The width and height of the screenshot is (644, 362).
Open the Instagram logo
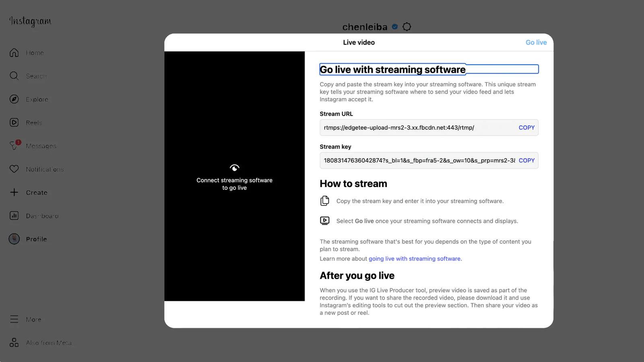(x=31, y=21)
